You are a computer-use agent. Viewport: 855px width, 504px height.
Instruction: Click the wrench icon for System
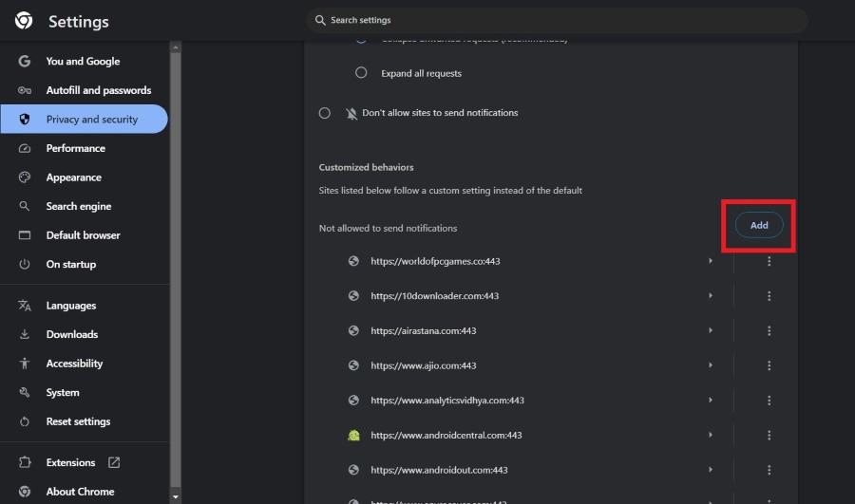[x=25, y=392]
